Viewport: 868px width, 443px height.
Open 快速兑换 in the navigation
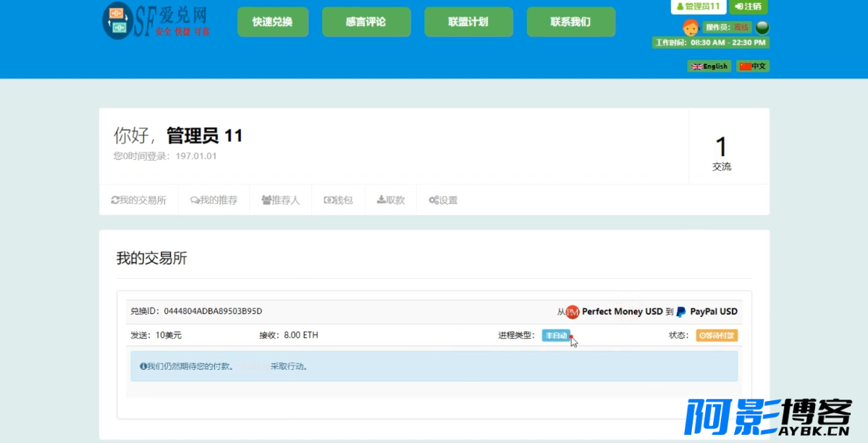[x=272, y=22]
